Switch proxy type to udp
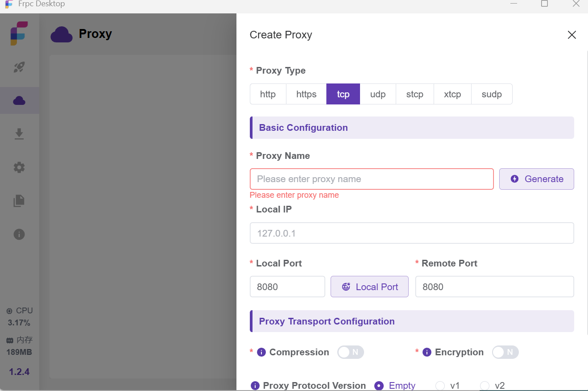This screenshot has height=391, width=588. [x=378, y=94]
